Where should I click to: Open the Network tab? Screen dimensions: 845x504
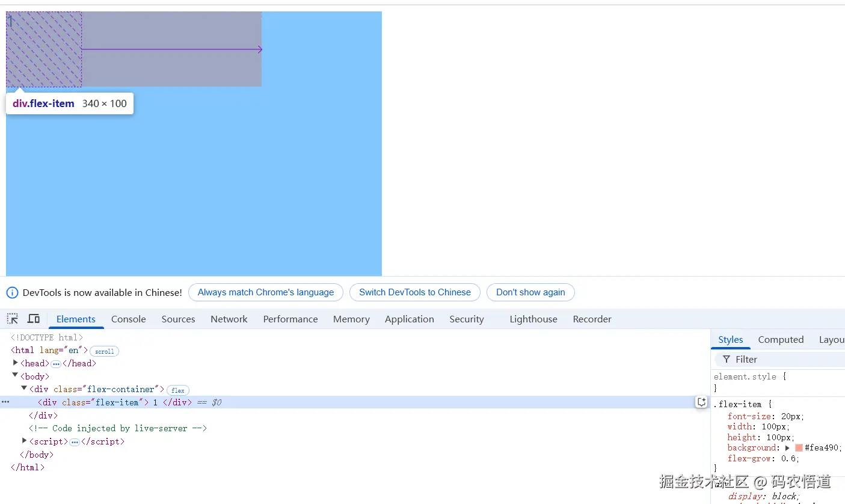[229, 319]
